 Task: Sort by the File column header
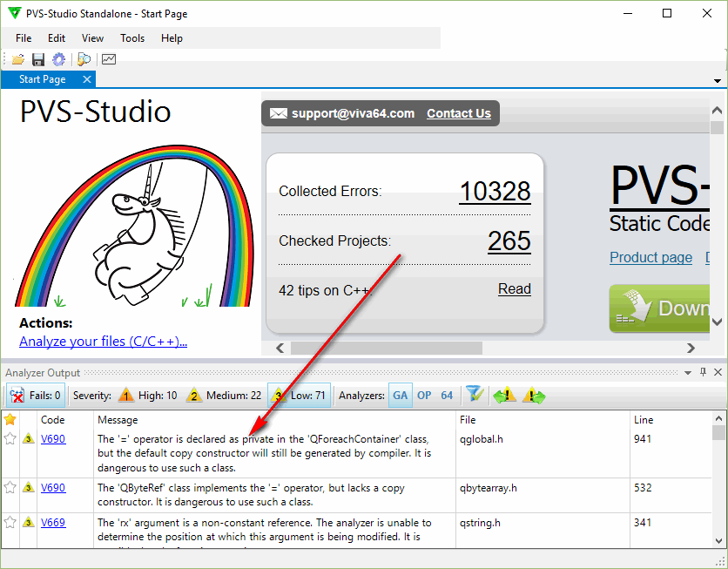[x=468, y=420]
